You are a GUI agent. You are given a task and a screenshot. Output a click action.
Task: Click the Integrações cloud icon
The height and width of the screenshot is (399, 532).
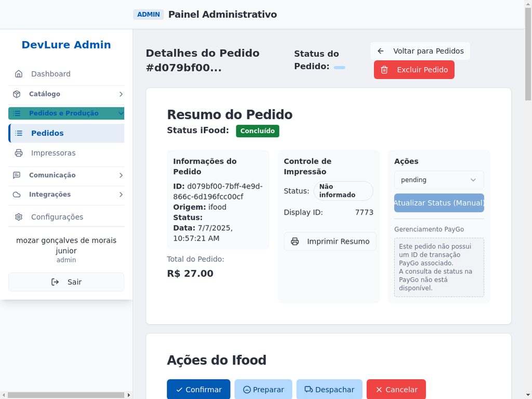click(17, 194)
